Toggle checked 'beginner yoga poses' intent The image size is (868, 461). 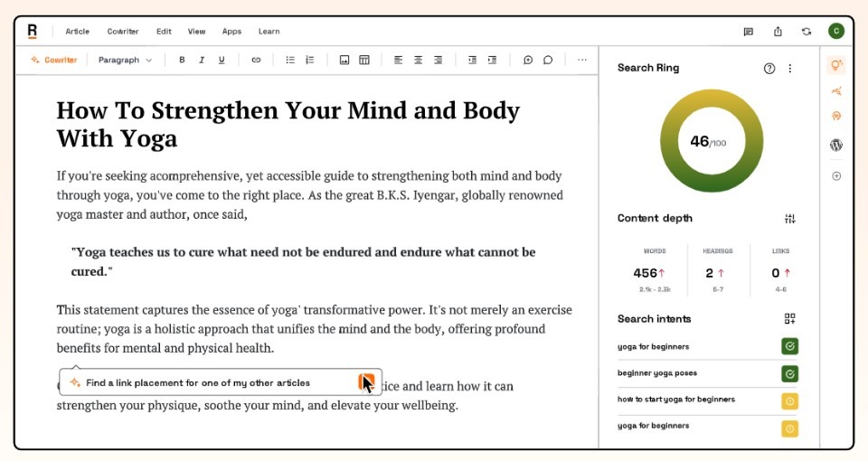tap(789, 373)
